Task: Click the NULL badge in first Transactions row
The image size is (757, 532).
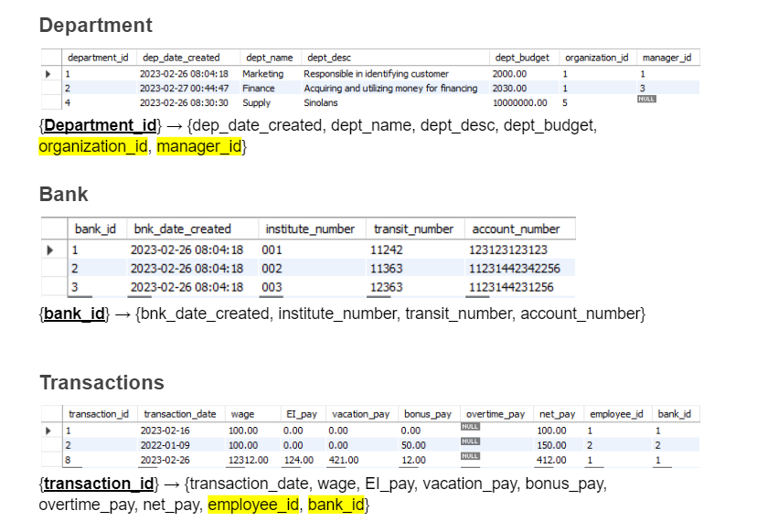Action: (x=470, y=427)
